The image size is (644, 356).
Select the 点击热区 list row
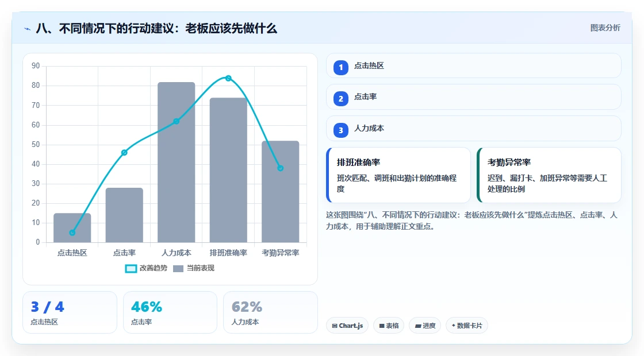(x=474, y=65)
